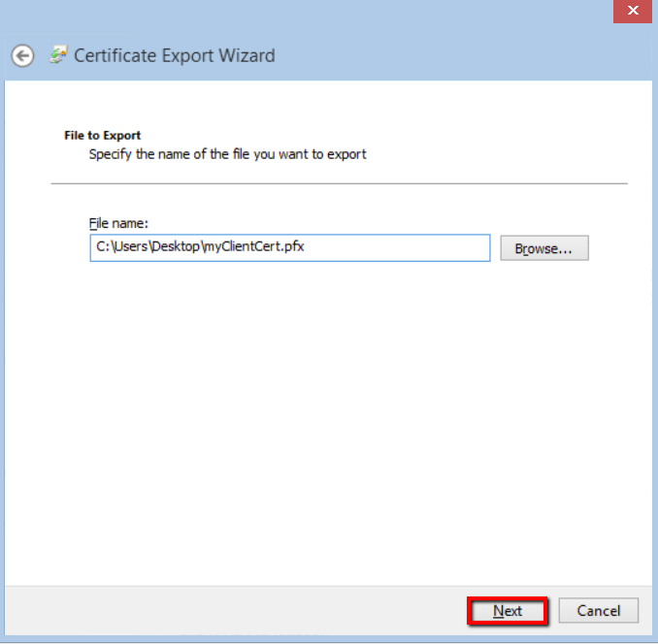Cancel the certificate export
Image resolution: width=658 pixels, height=644 pixels.
coord(598,611)
